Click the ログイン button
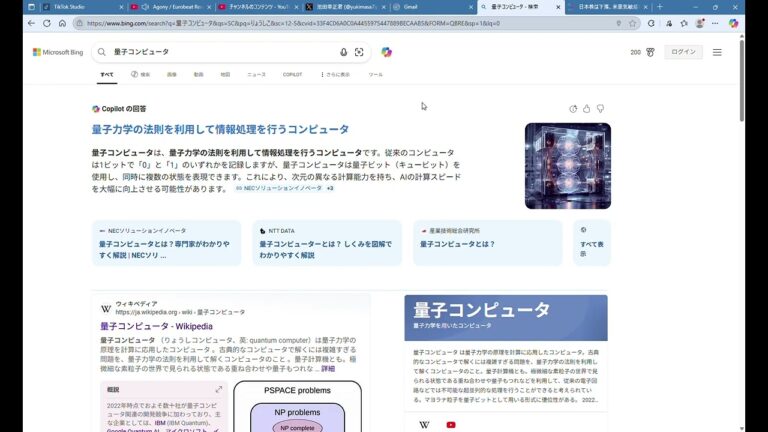The height and width of the screenshot is (432, 768). (683, 52)
